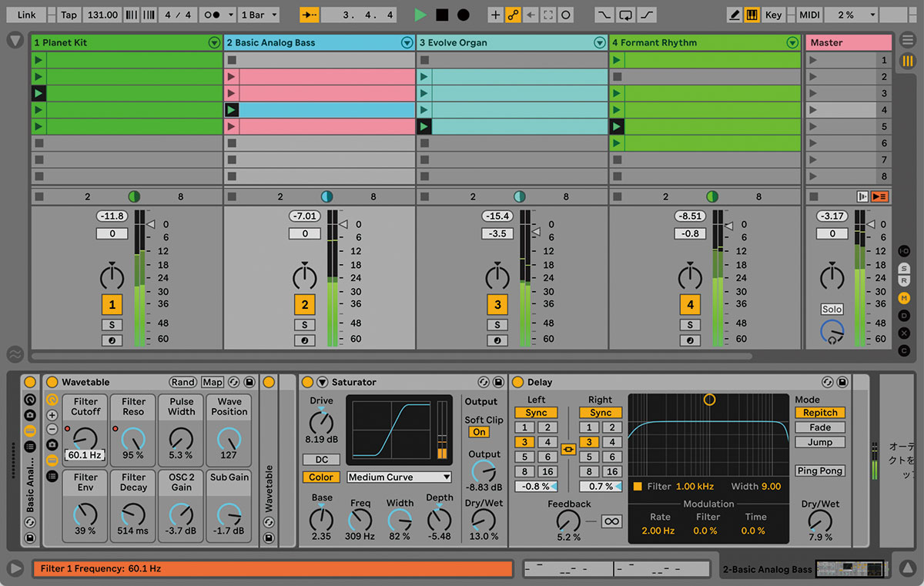The width and height of the screenshot is (924, 586).
Task: Toggle the computer MIDI keyboard icon
Action: [752, 15]
